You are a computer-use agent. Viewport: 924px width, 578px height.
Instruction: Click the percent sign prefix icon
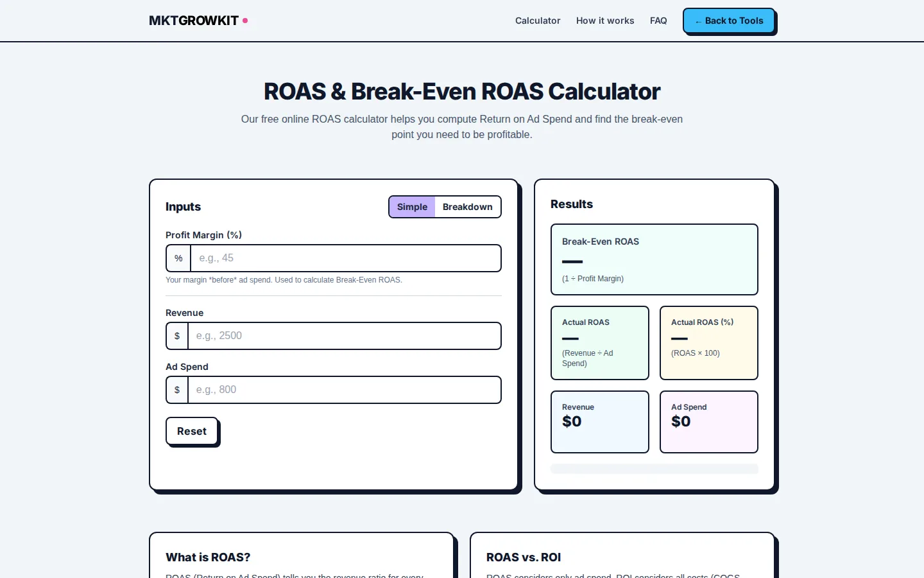[x=178, y=258]
